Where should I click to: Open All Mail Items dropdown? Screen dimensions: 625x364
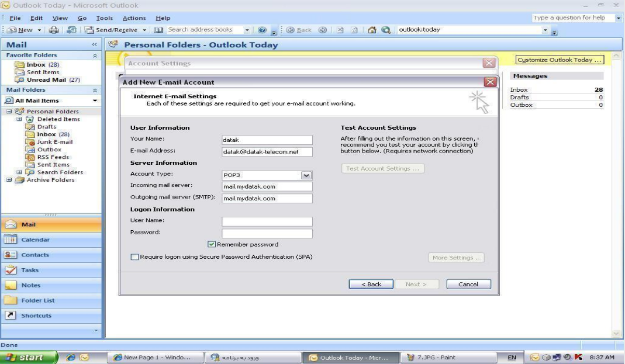pyautogui.click(x=95, y=100)
